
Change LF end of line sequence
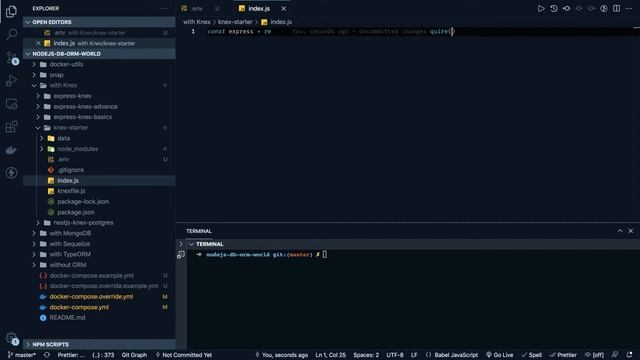pyautogui.click(x=414, y=355)
